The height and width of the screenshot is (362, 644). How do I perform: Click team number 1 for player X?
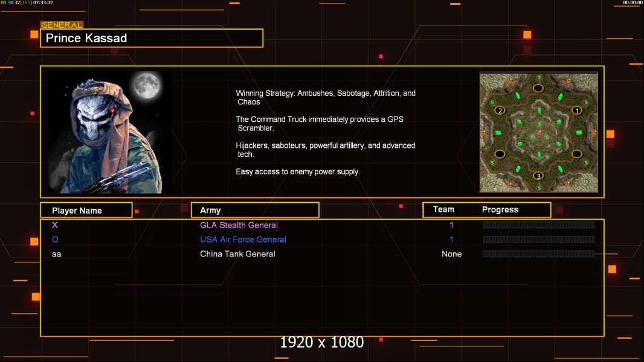tap(451, 225)
